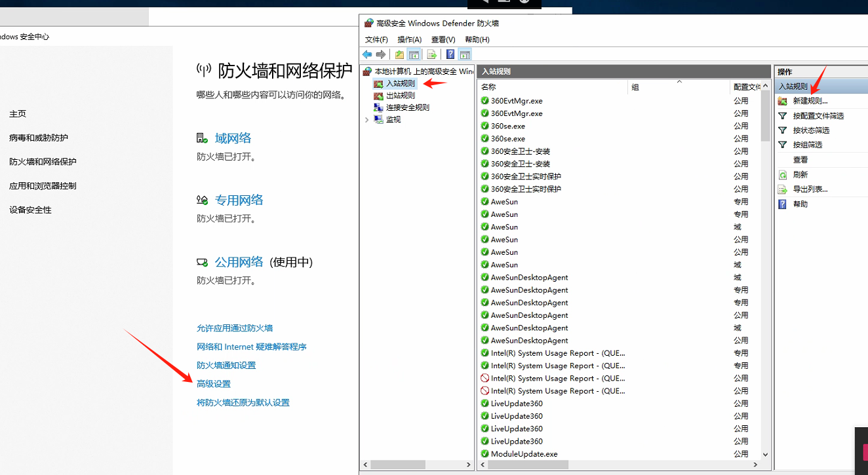Viewport: 868px width, 475px height.
Task: Click the rules list scroll-up arrow
Action: pyautogui.click(x=766, y=85)
